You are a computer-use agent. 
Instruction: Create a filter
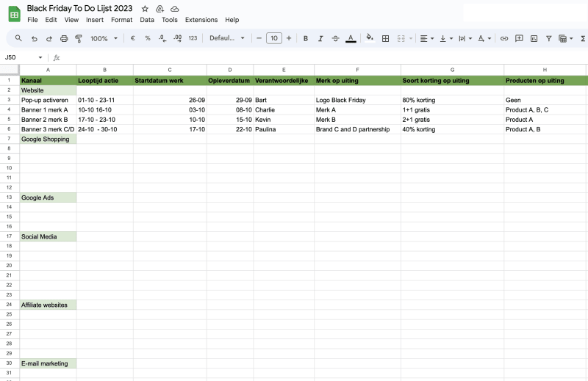pos(548,38)
